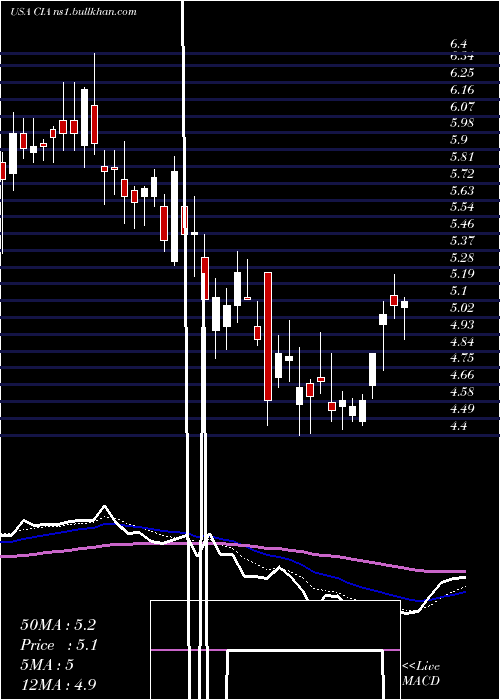
Task: Click the 5.37 price axis label
Action: coord(462,241)
